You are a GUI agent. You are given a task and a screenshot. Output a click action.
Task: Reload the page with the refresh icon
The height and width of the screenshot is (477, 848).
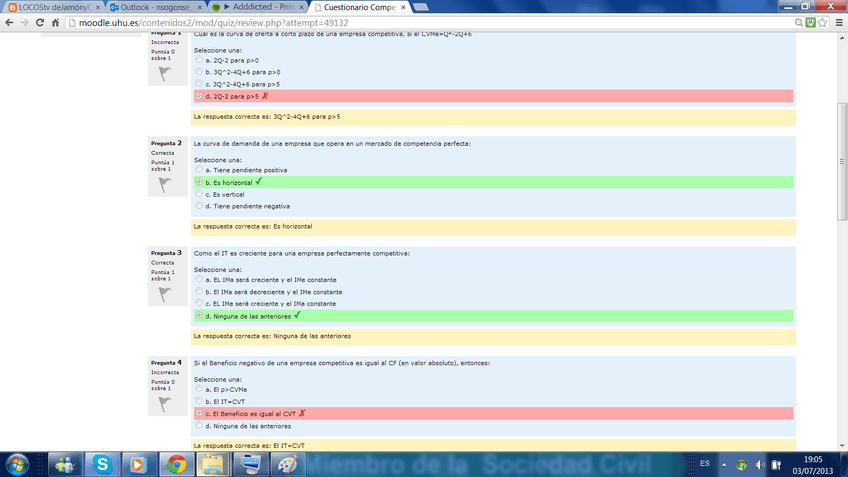pyautogui.click(x=42, y=22)
